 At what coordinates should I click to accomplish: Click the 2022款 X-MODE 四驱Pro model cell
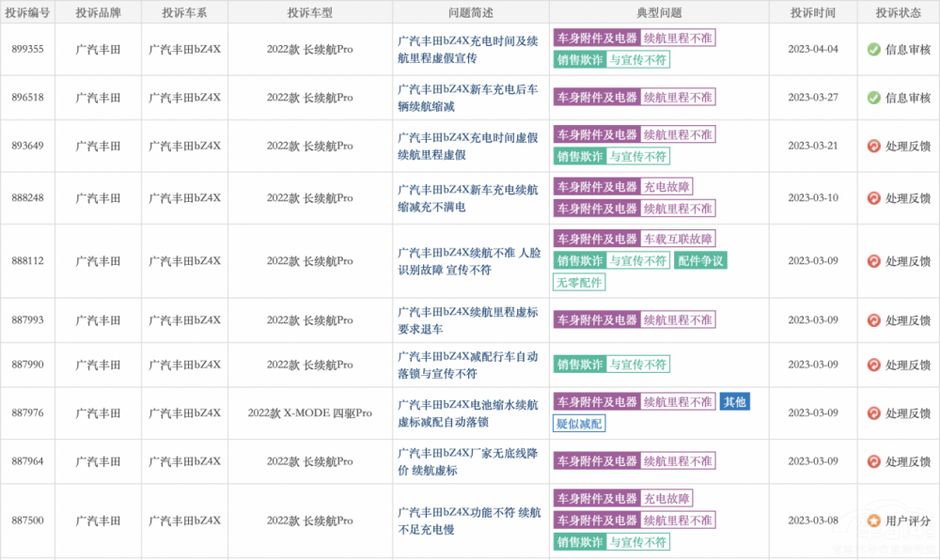tap(309, 413)
